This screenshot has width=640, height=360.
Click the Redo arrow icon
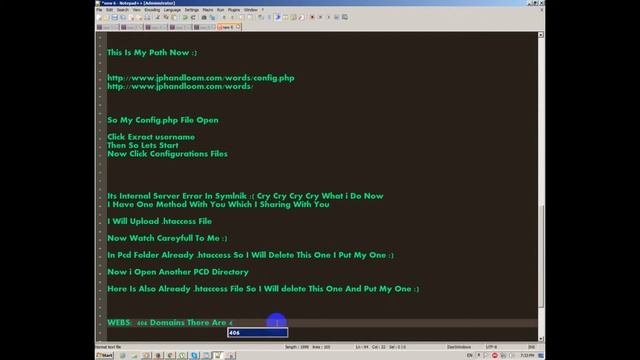click(x=193, y=17)
